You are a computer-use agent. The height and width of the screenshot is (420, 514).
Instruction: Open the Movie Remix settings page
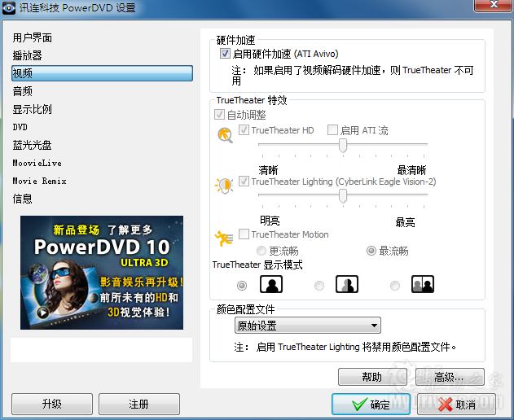pyautogui.click(x=39, y=181)
